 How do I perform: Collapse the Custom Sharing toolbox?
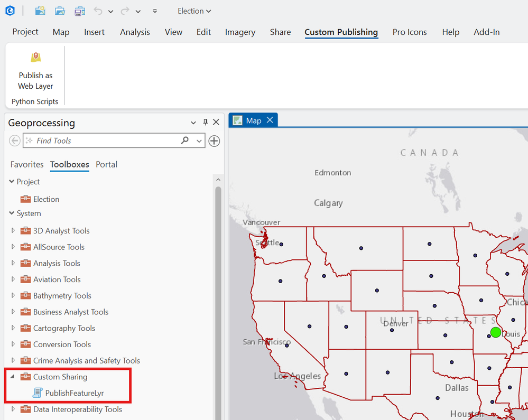[13, 377]
